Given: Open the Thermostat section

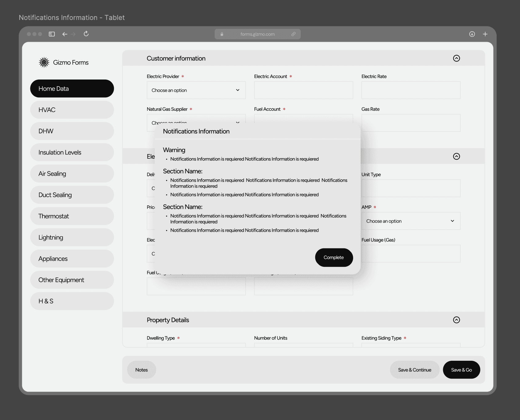Looking at the screenshot, I should coord(72,216).
